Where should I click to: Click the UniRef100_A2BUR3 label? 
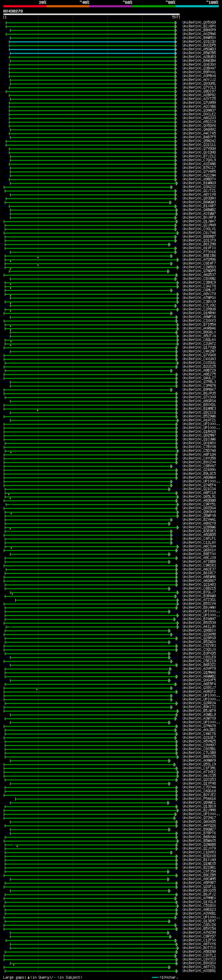tap(199, 57)
